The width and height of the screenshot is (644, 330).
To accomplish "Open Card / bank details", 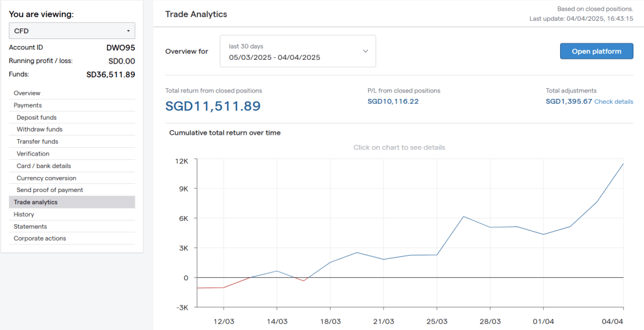I will tap(43, 166).
